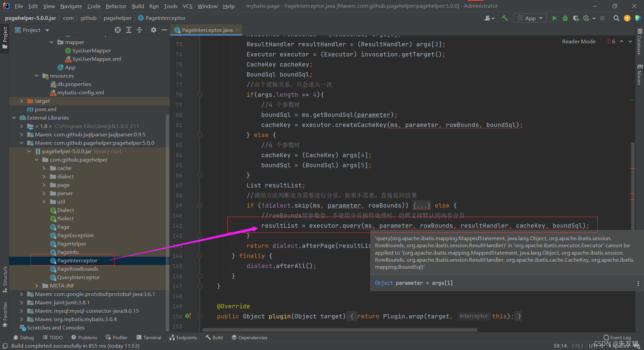This screenshot has width=644, height=350.
Task: Build the project with the hammer icon
Action: coord(505,18)
